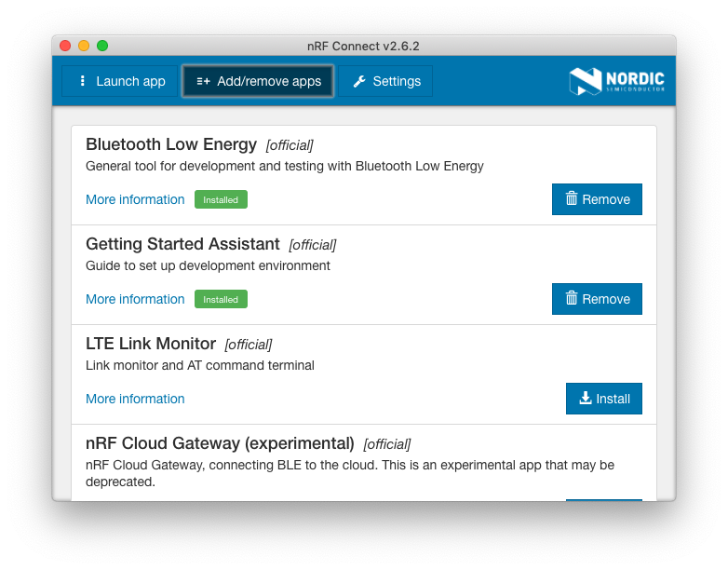Click trash icon for Bluetooth Low Energy

pyautogui.click(x=571, y=198)
